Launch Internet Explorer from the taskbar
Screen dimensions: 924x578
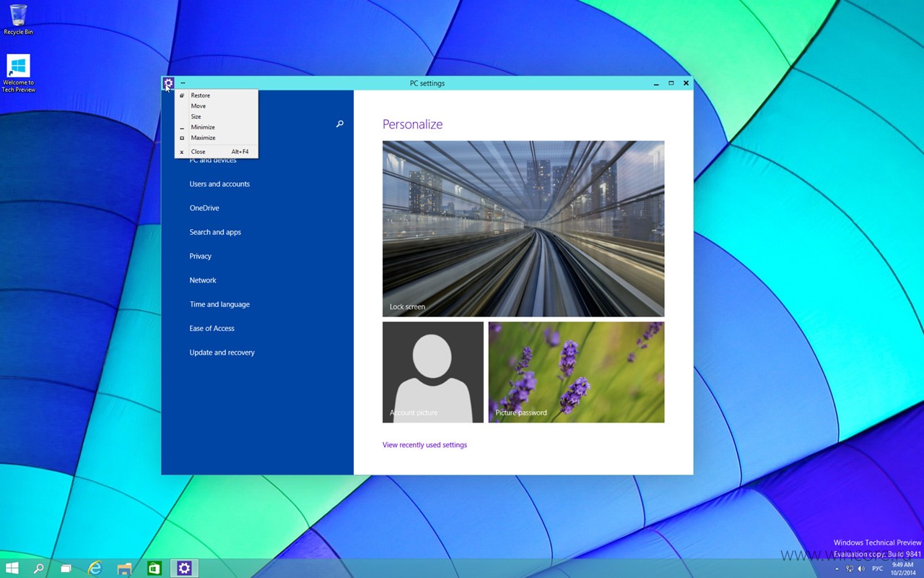(x=95, y=569)
